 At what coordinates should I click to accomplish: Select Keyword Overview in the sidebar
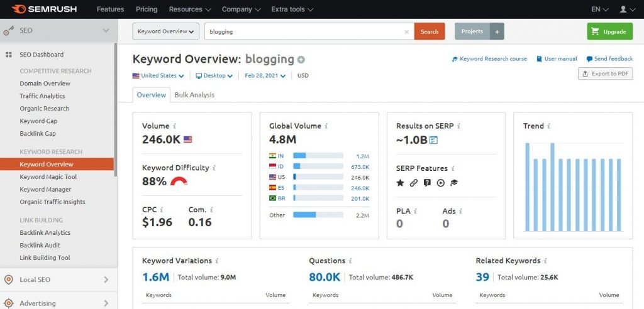coord(57,164)
